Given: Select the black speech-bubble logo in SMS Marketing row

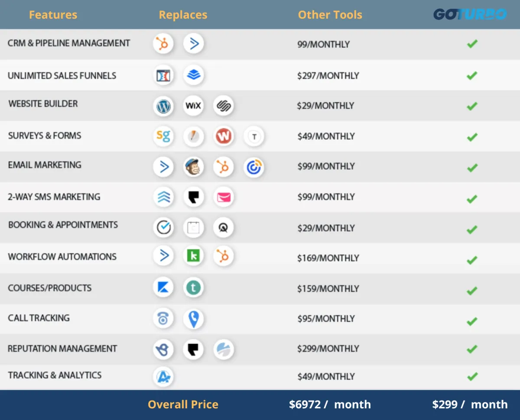Looking at the screenshot, I should 193,197.
